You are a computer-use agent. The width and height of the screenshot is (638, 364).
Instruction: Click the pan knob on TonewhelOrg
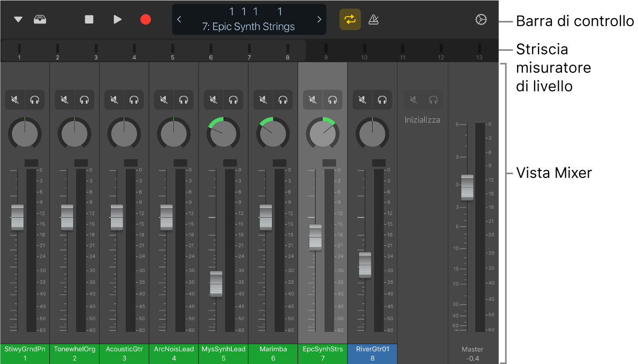[x=74, y=134]
